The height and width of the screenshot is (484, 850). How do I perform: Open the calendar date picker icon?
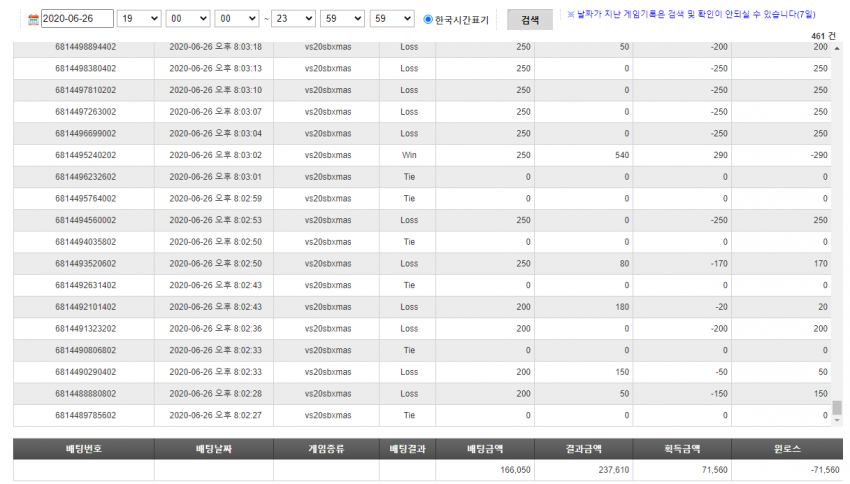click(33, 19)
